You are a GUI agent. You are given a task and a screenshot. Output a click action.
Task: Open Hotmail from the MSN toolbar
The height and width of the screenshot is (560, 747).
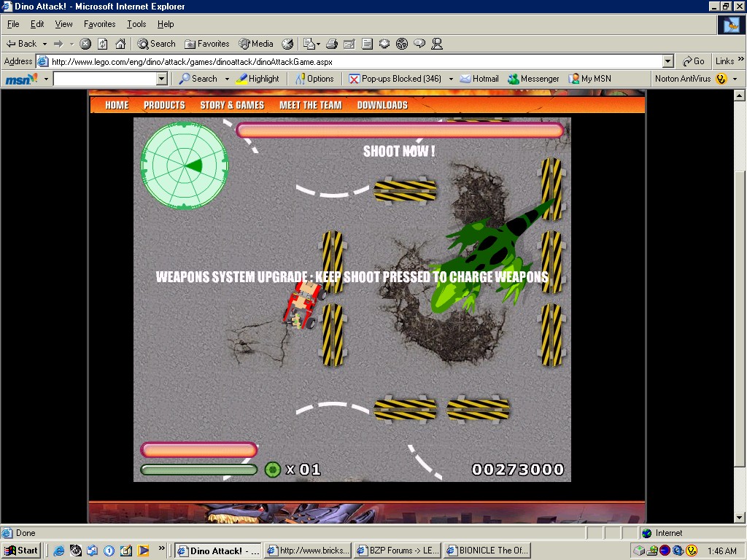pos(479,79)
